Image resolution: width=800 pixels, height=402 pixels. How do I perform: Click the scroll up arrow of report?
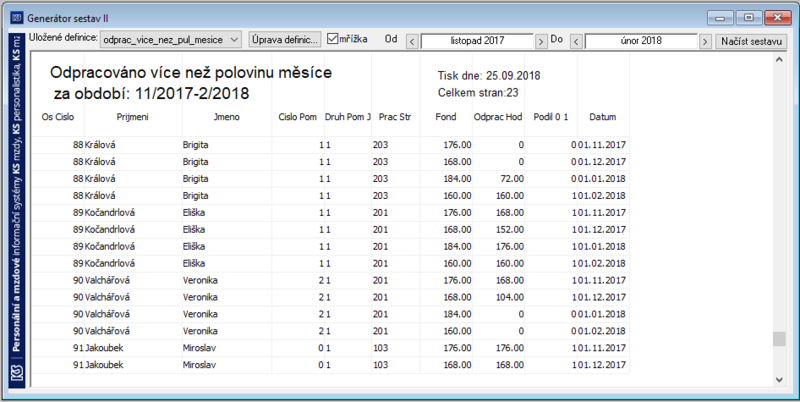tap(779, 60)
